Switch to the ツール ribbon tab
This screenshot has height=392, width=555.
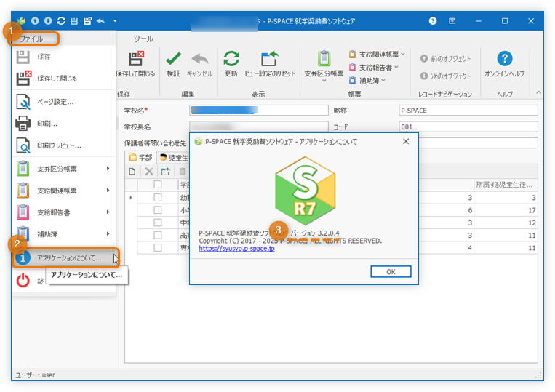(x=143, y=39)
